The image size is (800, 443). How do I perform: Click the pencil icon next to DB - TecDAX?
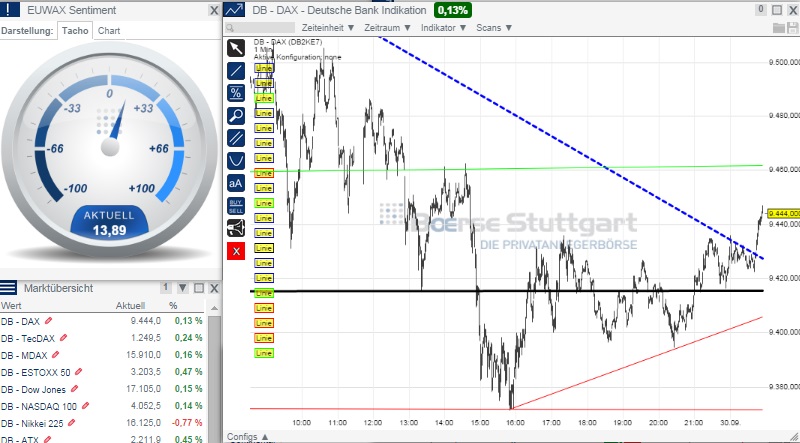pyautogui.click(x=64, y=338)
